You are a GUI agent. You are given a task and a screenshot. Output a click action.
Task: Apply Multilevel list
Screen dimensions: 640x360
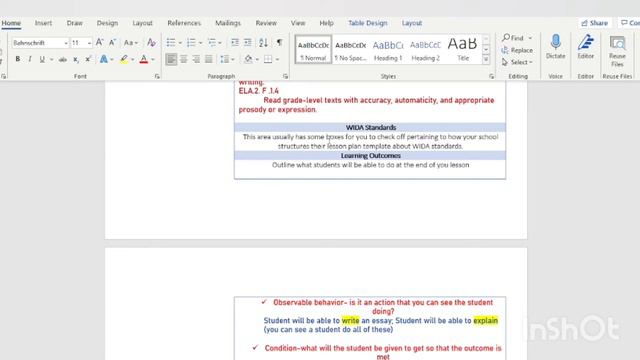211,42
